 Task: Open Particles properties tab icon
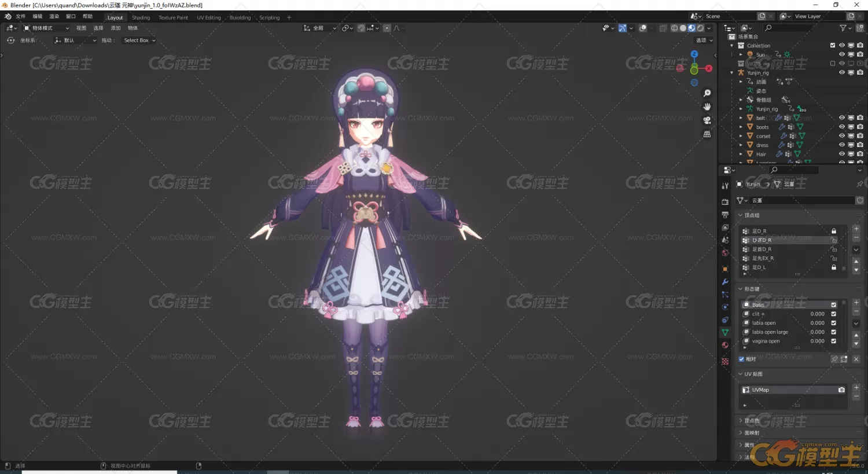725,295
